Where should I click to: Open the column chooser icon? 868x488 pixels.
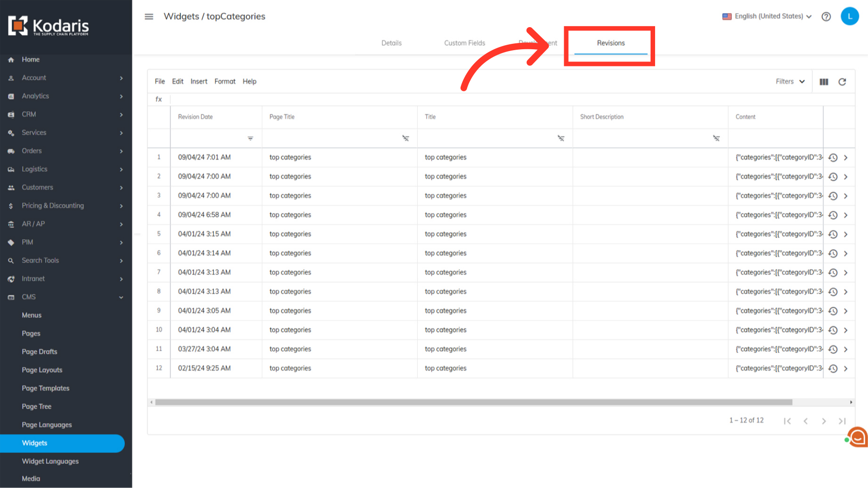point(824,82)
